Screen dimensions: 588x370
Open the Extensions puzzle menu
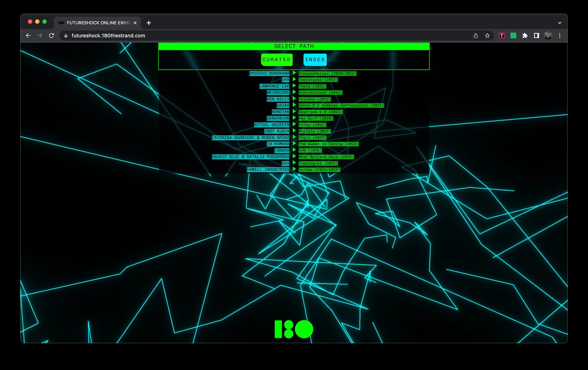(525, 36)
